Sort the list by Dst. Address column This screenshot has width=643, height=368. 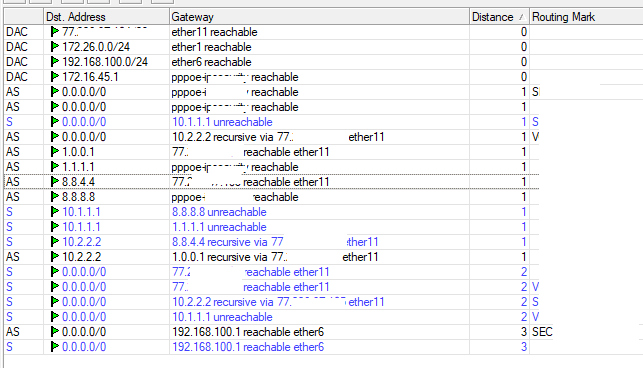point(106,17)
